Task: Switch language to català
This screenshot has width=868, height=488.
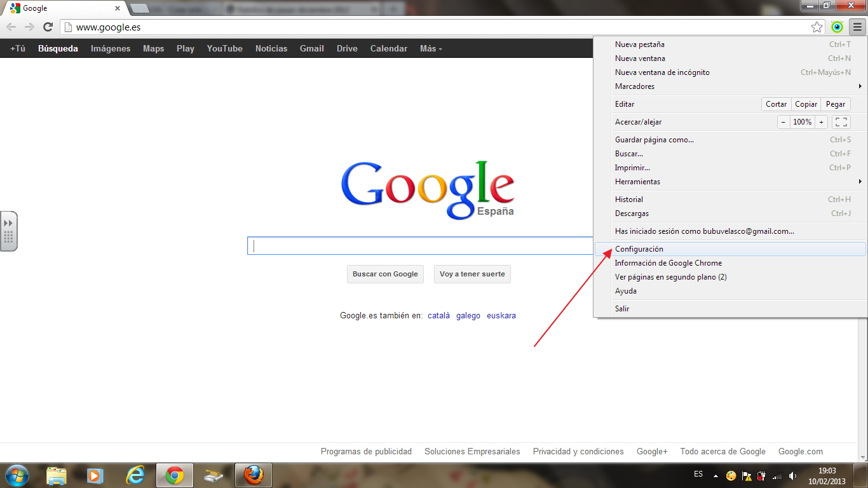Action: pyautogui.click(x=438, y=315)
